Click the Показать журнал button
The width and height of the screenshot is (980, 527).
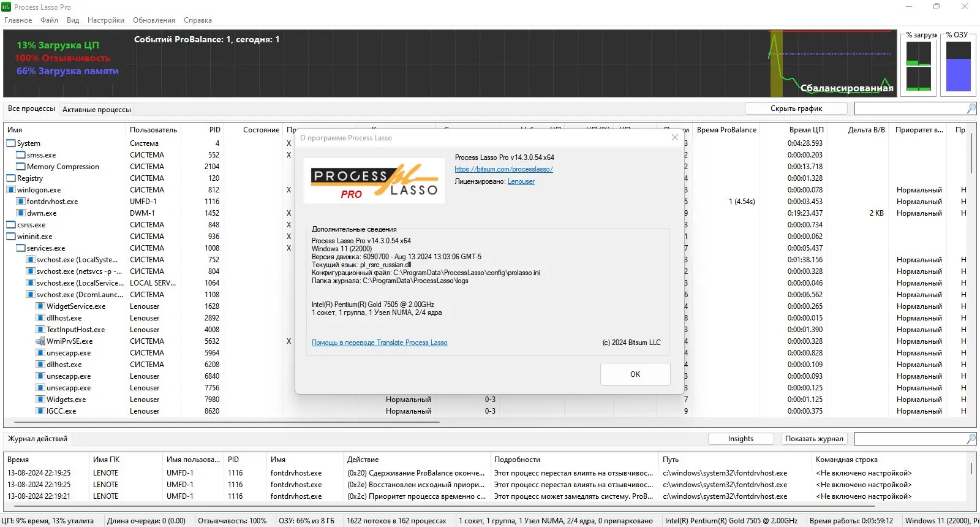tap(815, 439)
